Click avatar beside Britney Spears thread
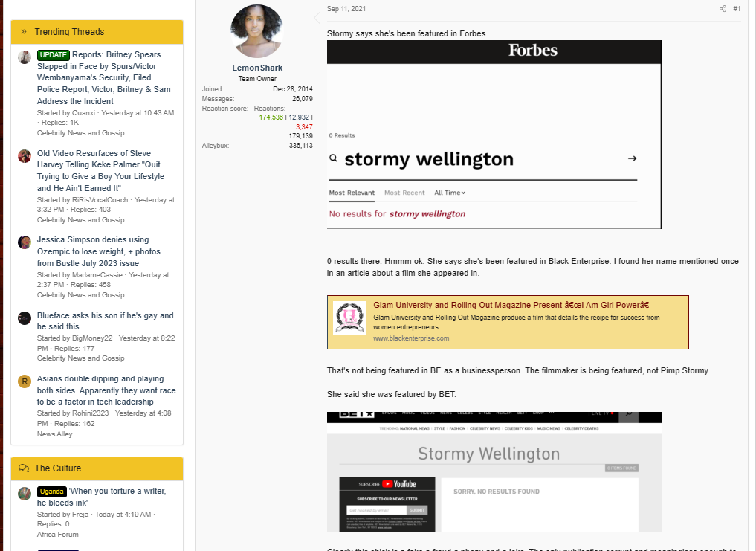This screenshot has height=551, width=756. [25, 57]
